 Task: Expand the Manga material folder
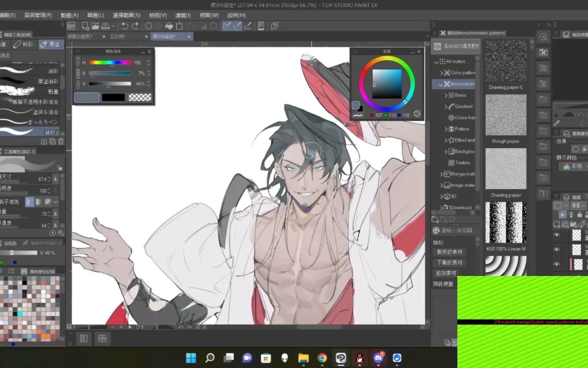pos(442,174)
